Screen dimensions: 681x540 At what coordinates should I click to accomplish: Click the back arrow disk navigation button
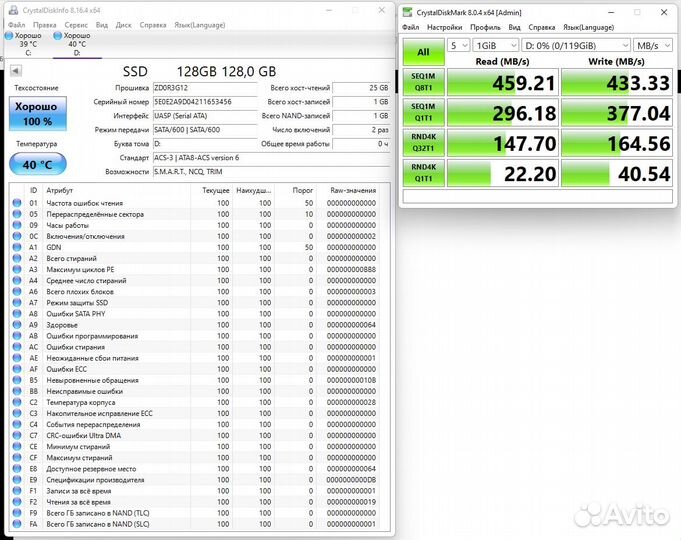[16, 71]
